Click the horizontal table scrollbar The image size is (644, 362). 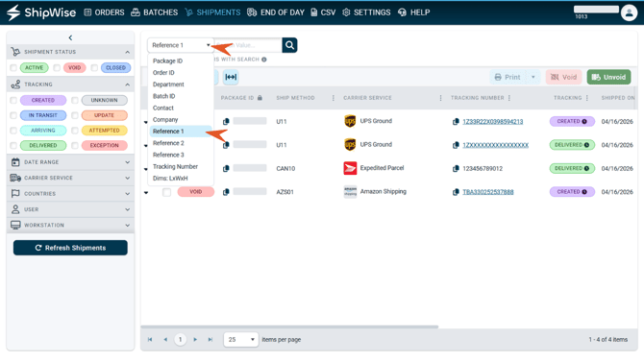289,327
